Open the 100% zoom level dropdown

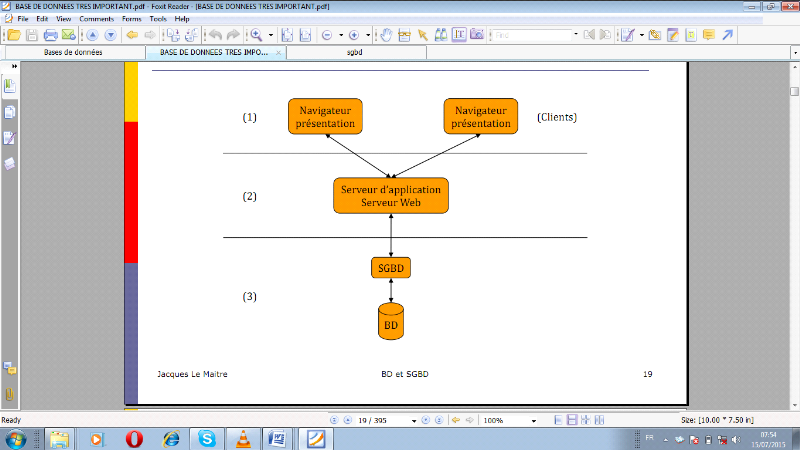(x=533, y=421)
